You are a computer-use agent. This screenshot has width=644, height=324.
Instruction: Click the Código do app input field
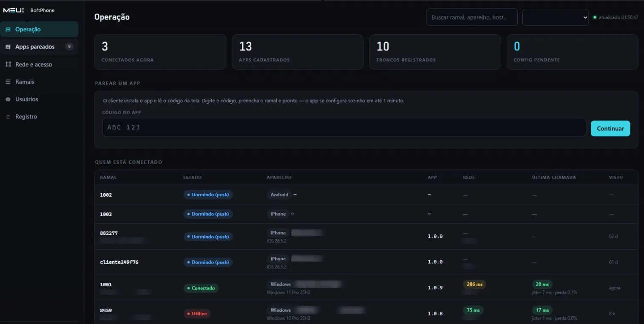tap(344, 127)
